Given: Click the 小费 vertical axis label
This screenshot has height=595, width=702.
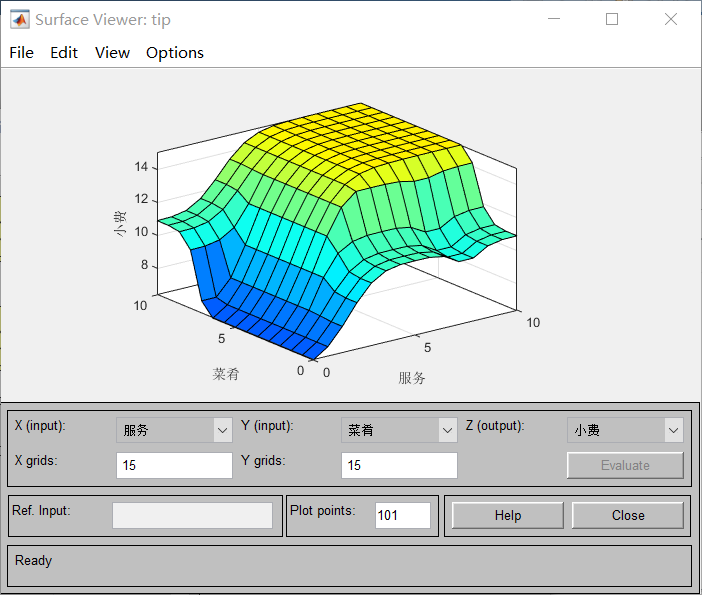Looking at the screenshot, I should pos(120,224).
